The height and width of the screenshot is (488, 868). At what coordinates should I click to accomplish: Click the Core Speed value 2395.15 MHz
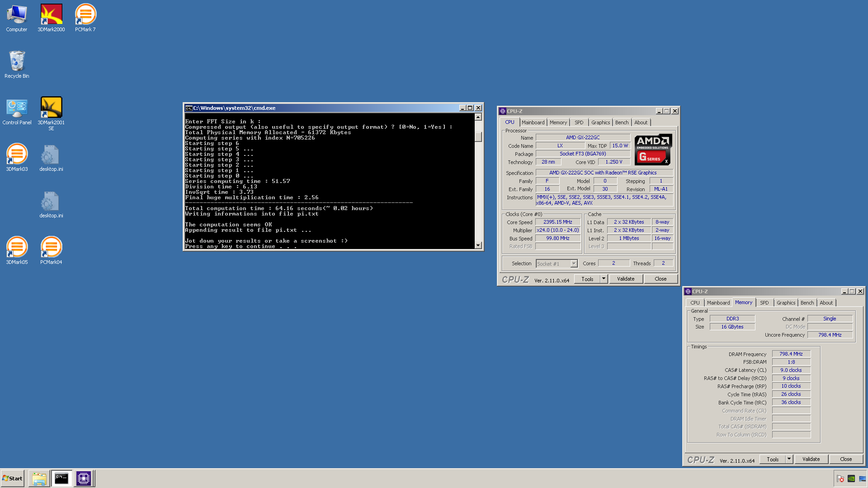point(558,222)
